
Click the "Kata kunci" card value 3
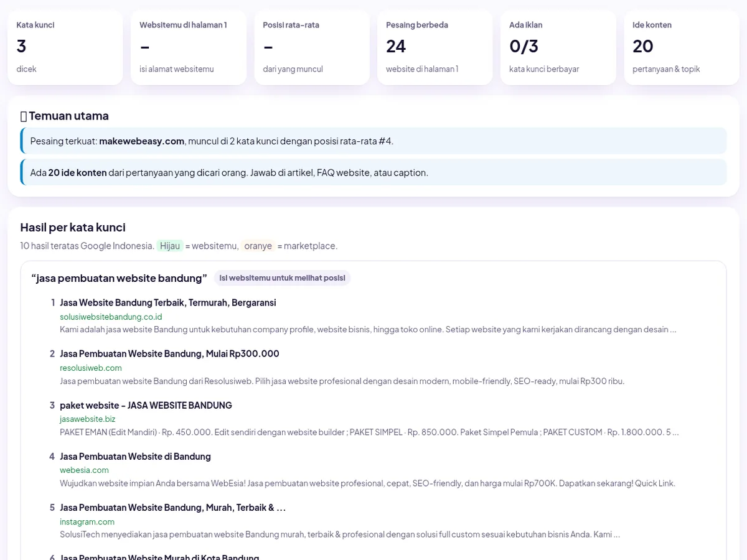(22, 46)
